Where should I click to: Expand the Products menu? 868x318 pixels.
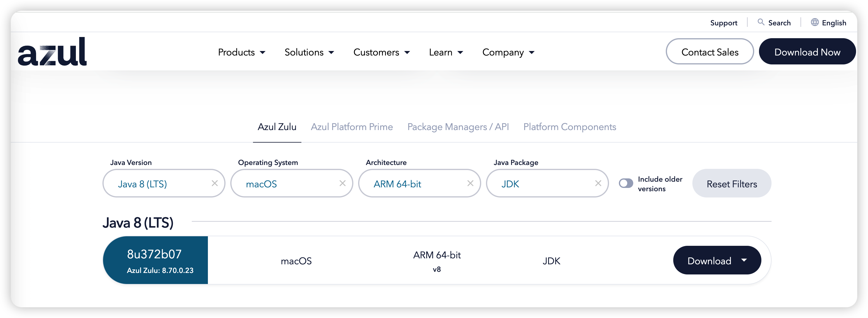[x=242, y=53]
